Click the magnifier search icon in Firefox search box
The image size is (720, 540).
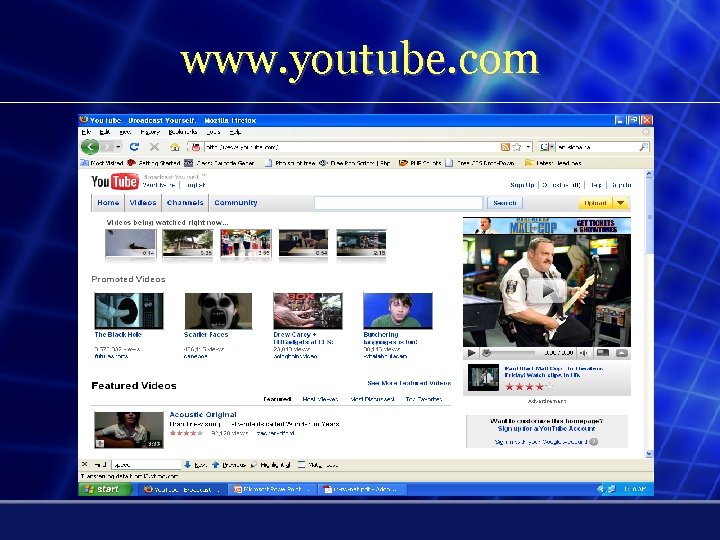[644, 147]
